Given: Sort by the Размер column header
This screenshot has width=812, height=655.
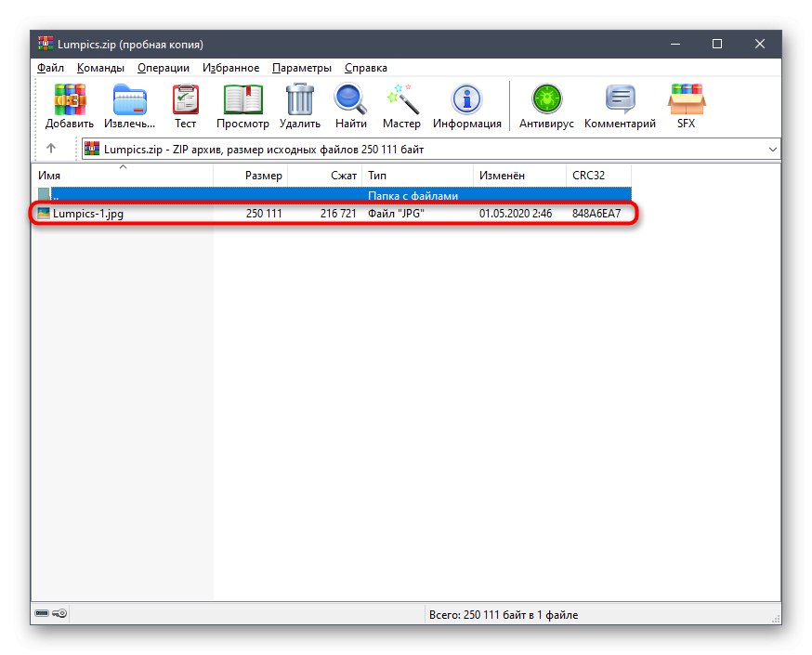Looking at the screenshot, I should point(250,176).
